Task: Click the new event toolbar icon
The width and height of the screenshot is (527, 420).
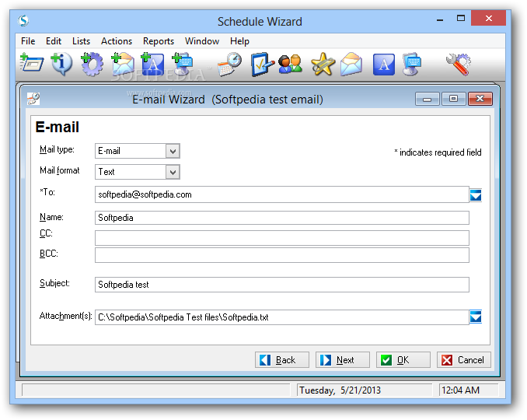Action: point(32,63)
